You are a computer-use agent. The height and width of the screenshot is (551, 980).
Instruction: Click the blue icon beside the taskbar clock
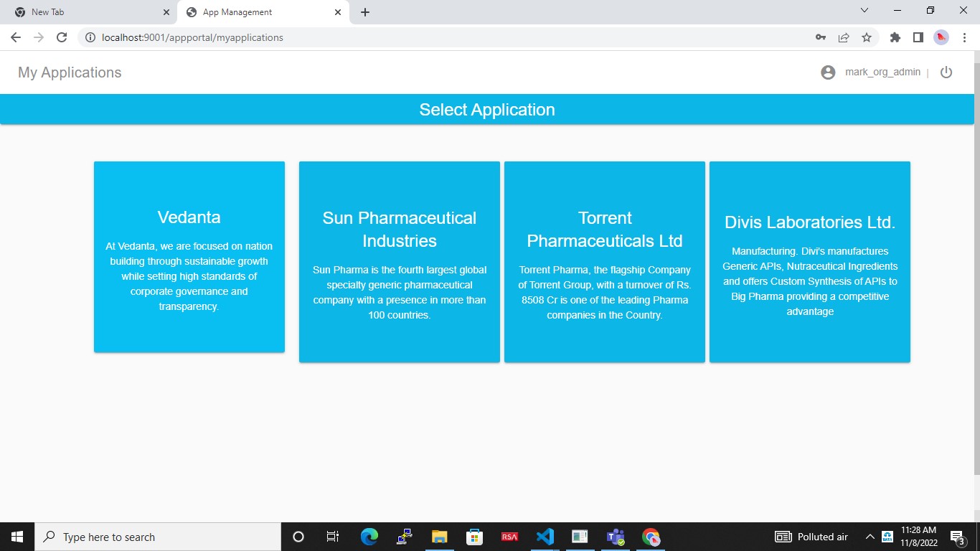tap(887, 537)
